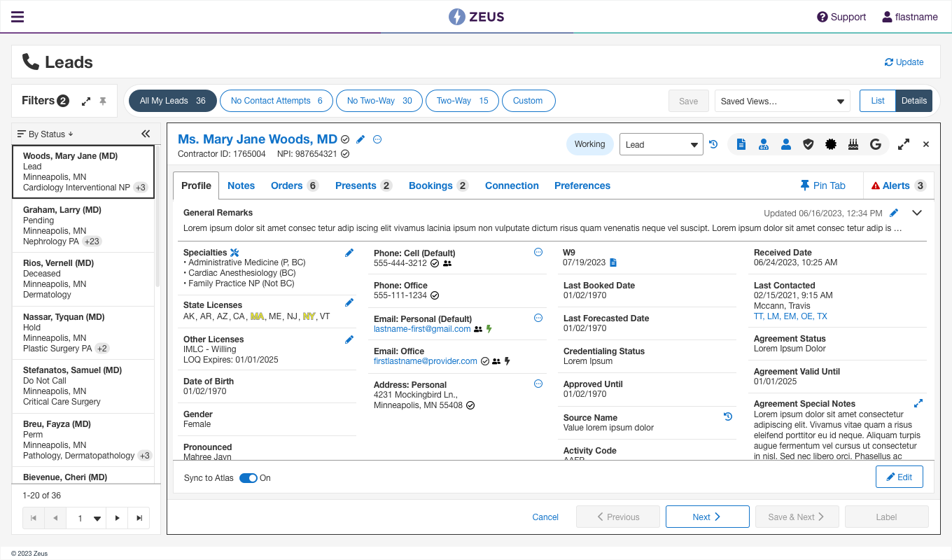This screenshot has height=560, width=952.
Task: Pin the Filters panel
Action: [103, 101]
